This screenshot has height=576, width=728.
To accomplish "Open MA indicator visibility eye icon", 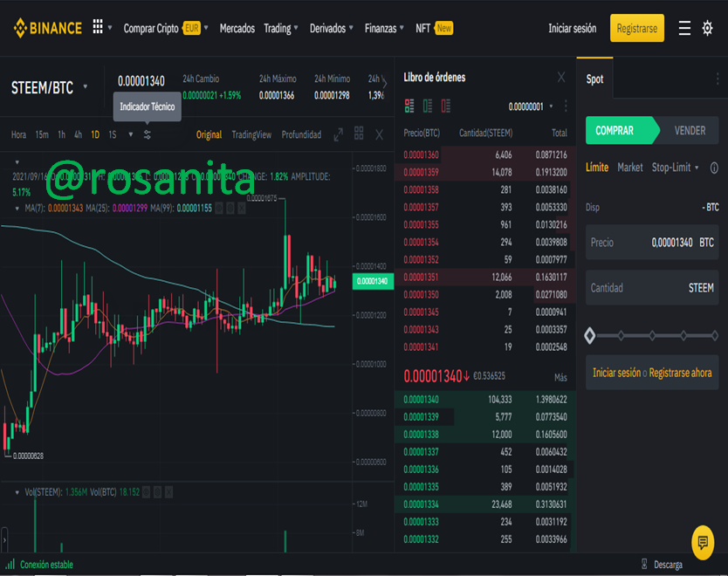I will click(219, 209).
